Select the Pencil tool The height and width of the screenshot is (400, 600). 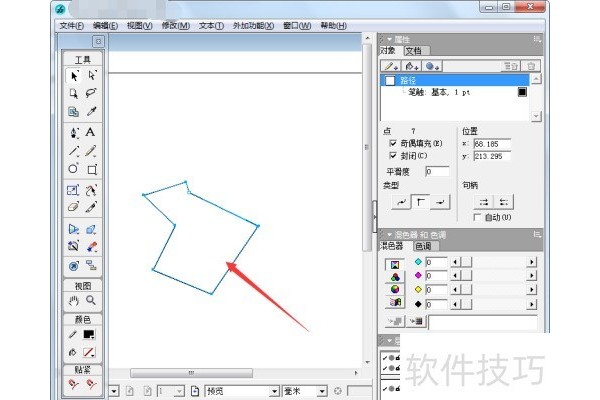tap(91, 151)
